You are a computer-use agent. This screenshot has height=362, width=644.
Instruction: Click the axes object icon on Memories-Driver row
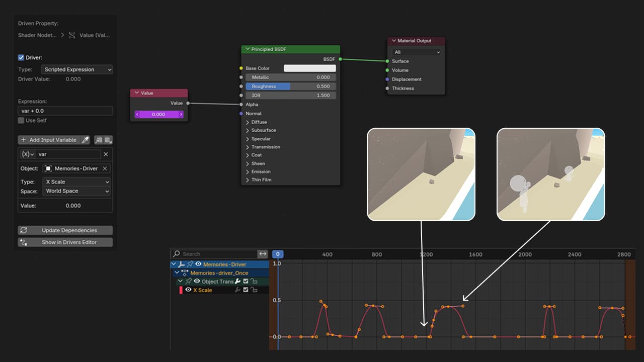(x=182, y=264)
